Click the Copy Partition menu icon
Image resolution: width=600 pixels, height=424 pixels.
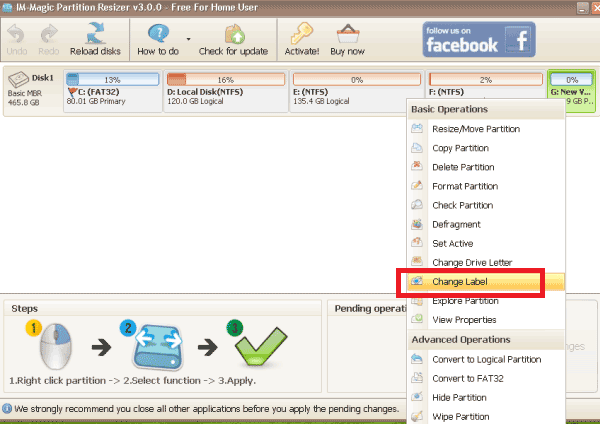pos(417,147)
